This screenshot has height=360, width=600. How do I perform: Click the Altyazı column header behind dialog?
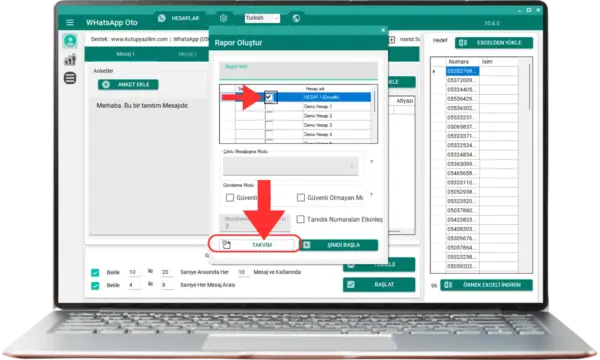click(404, 101)
